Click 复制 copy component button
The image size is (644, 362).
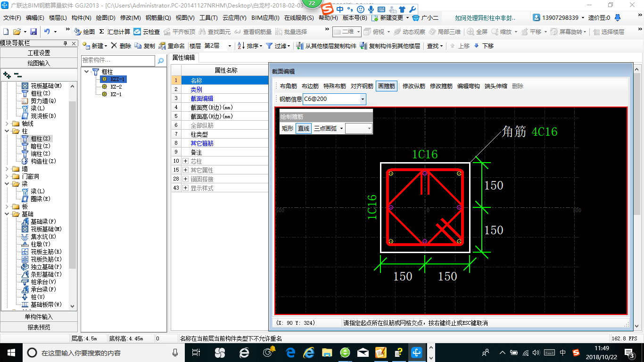coord(145,46)
